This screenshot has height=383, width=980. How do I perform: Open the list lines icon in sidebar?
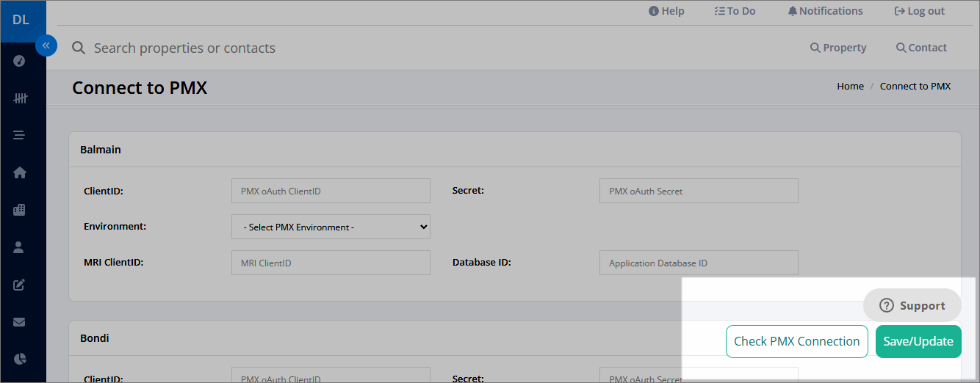pyautogui.click(x=20, y=135)
